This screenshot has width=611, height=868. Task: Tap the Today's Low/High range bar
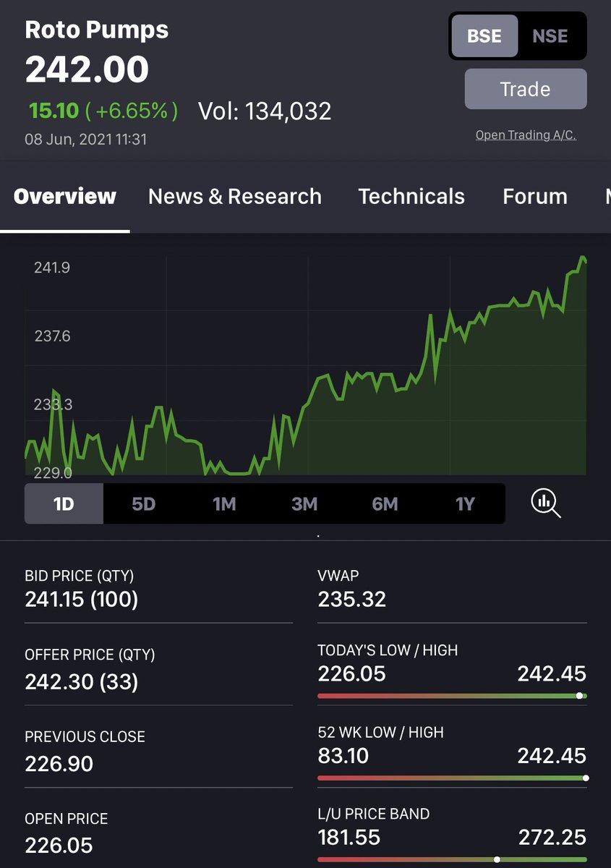click(452, 696)
